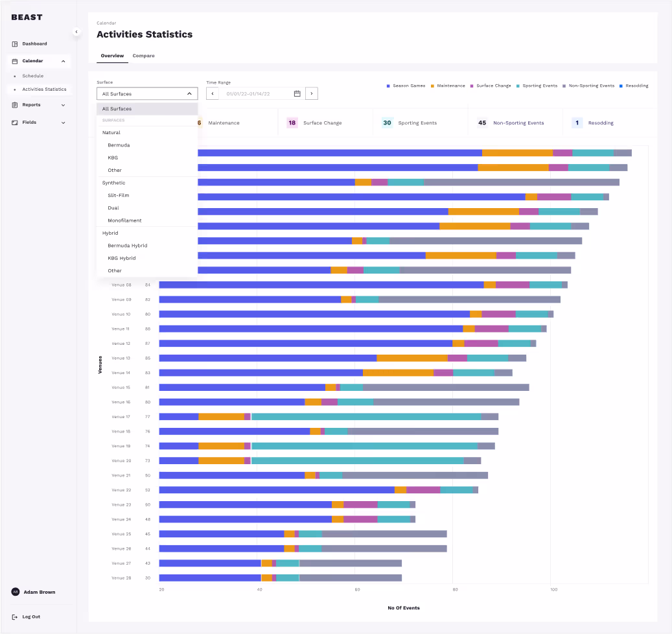The height and width of the screenshot is (634, 672).
Task: Click the Resodding summary card
Action: tap(610, 123)
